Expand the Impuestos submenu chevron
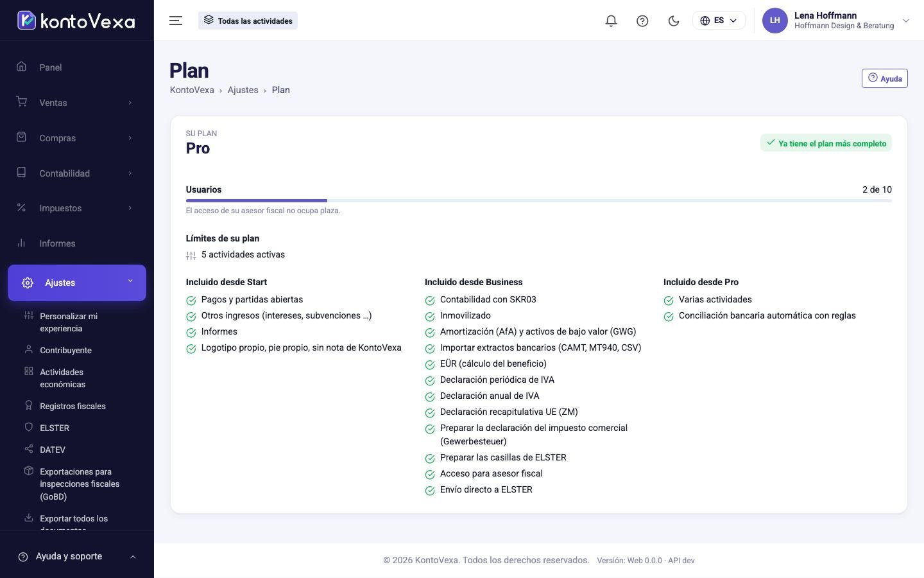Screen dimensions: 924x578 point(130,208)
